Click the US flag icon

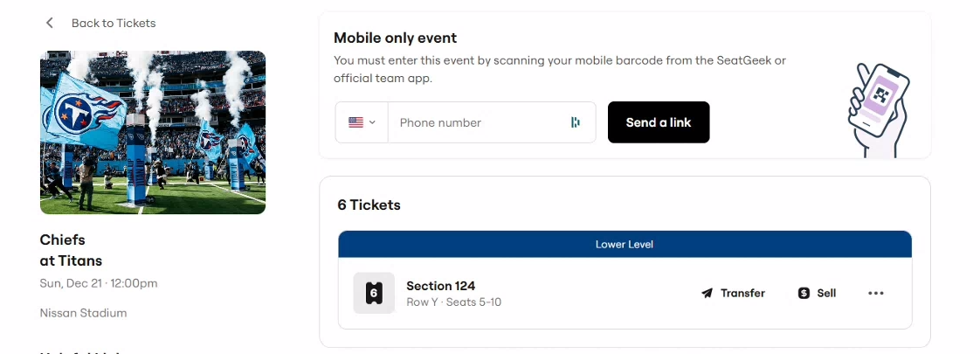pyautogui.click(x=355, y=122)
